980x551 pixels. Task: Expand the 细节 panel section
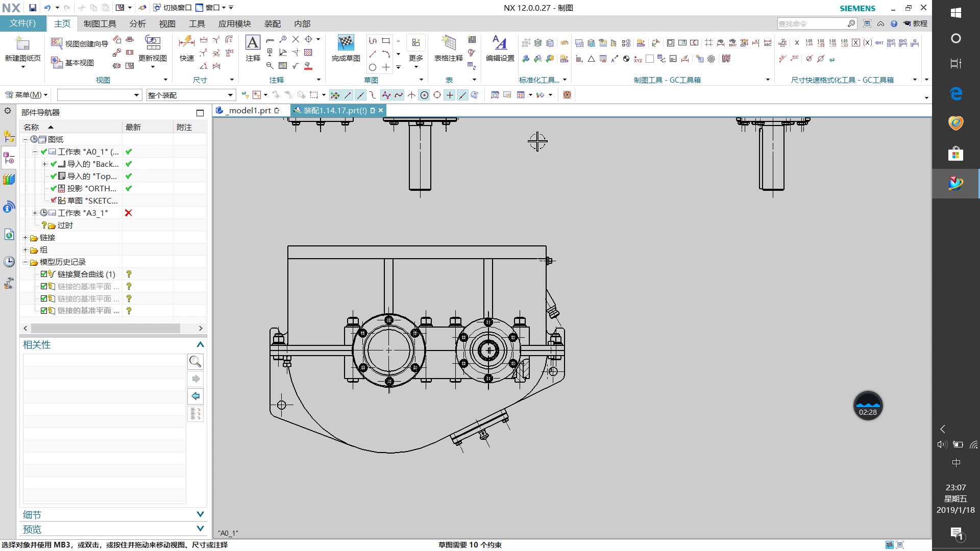(200, 514)
